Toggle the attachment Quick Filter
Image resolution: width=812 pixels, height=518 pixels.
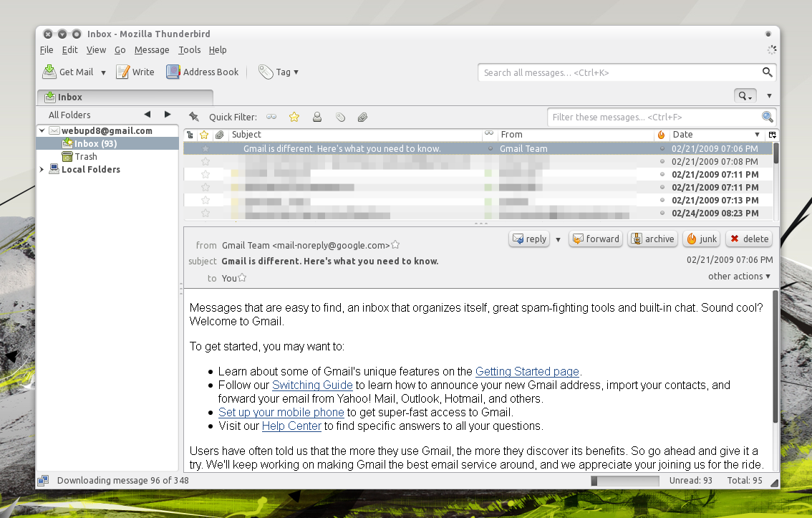point(362,117)
